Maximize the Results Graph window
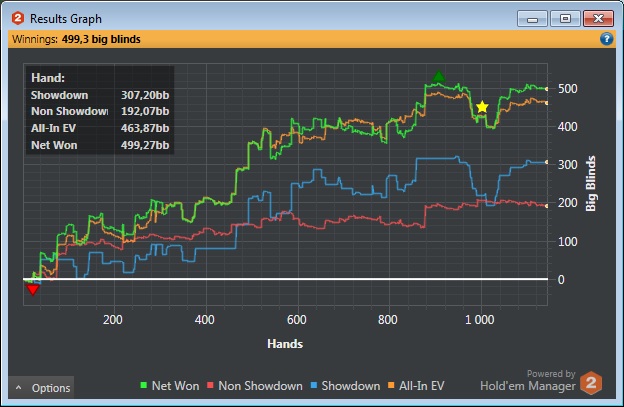This screenshot has height=407, width=624. pos(565,19)
